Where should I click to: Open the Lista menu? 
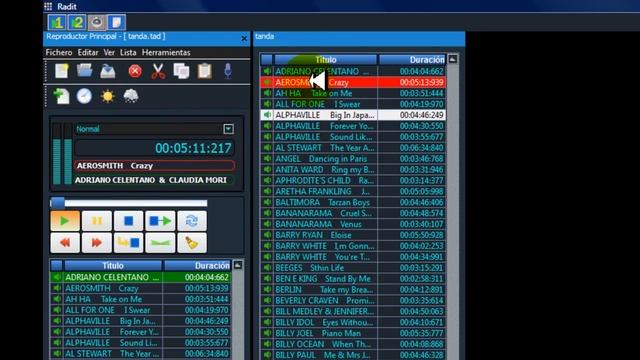click(128, 53)
